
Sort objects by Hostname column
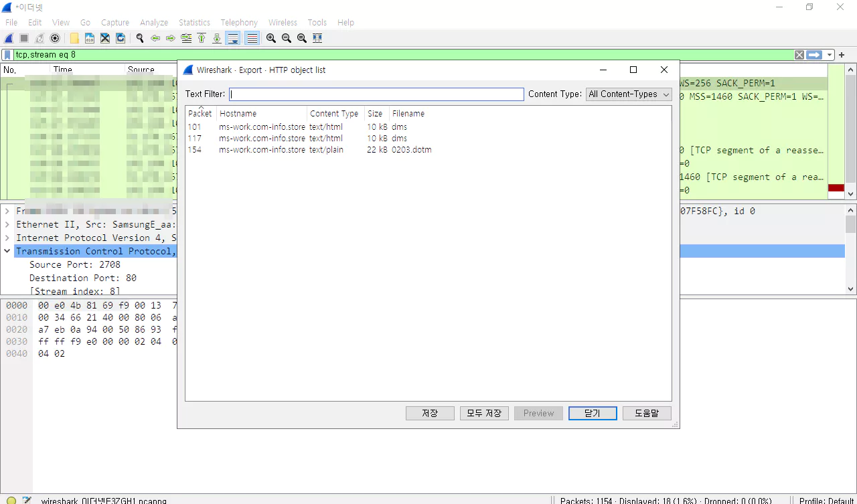point(262,113)
